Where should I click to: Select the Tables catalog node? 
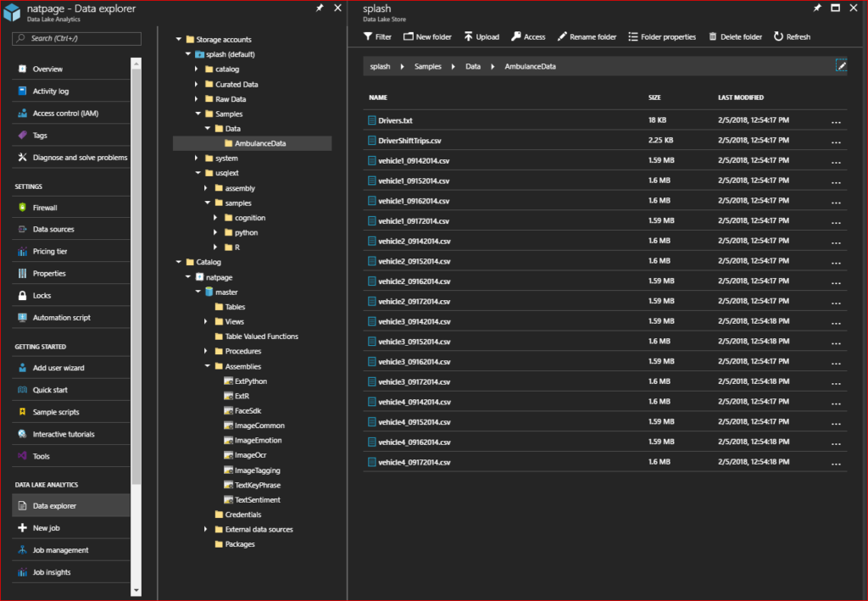click(230, 307)
